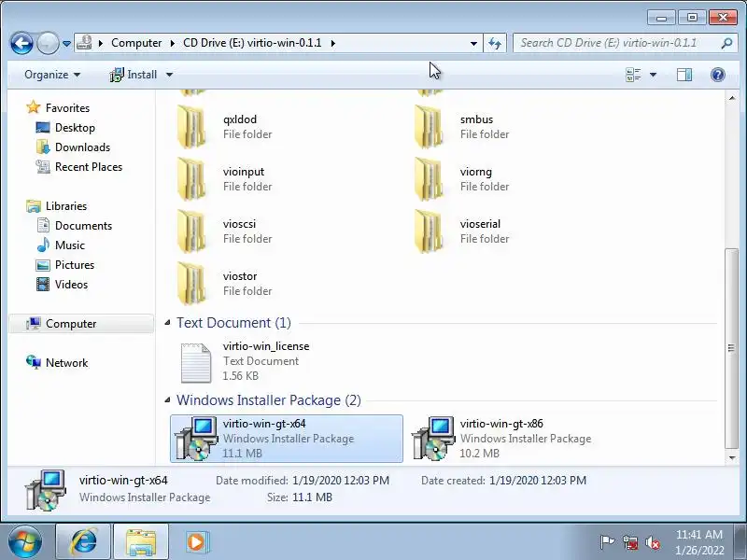This screenshot has width=747, height=560.
Task: Launch Windows Media Player from taskbar
Action: (196, 541)
